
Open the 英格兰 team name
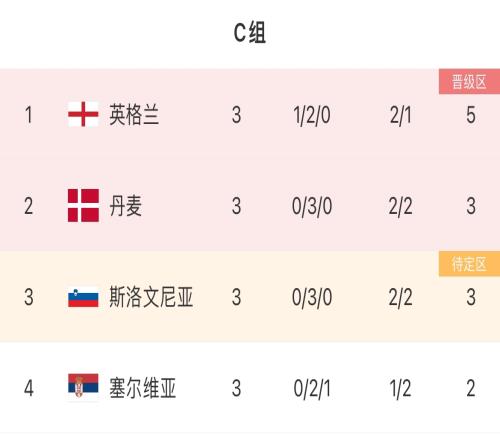tap(134, 115)
